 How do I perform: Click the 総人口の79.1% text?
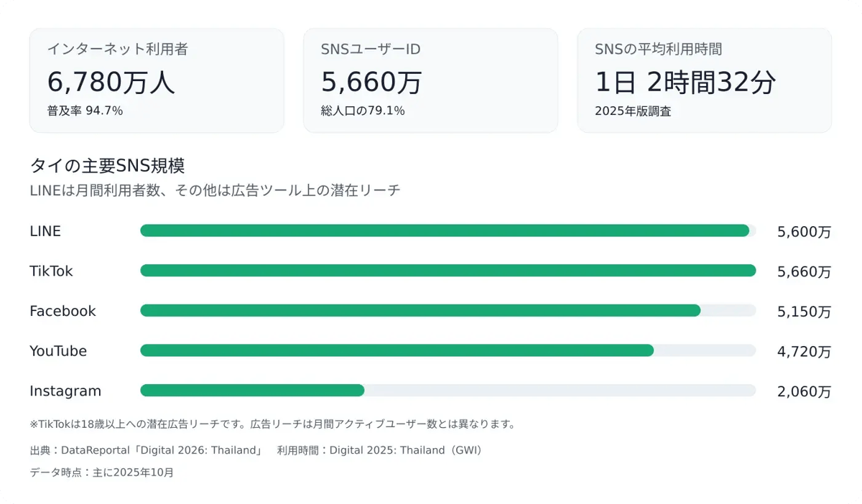(x=363, y=111)
